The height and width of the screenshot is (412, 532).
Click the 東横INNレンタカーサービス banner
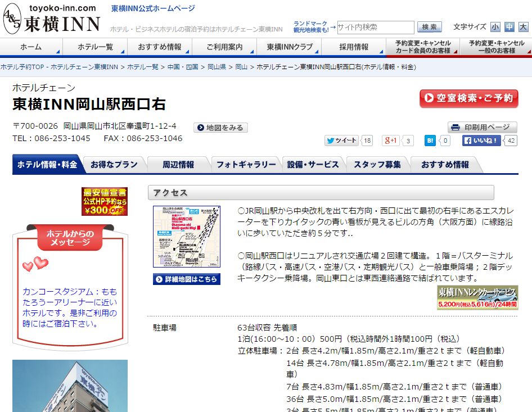(x=477, y=297)
